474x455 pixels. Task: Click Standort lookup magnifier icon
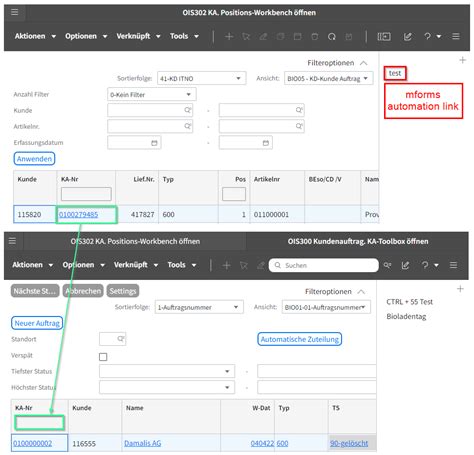click(x=121, y=339)
